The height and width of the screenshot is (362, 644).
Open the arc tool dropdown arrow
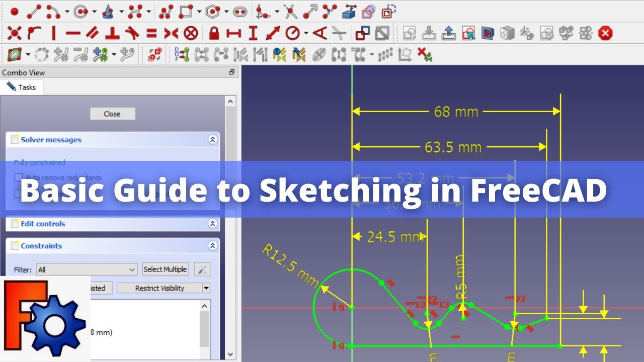(66, 11)
